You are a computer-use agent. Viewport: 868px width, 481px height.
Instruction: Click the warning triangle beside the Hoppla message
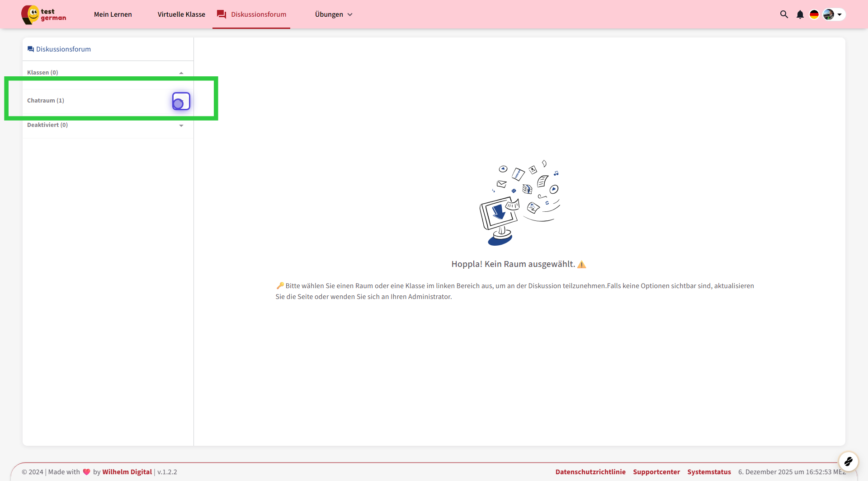pyautogui.click(x=581, y=265)
